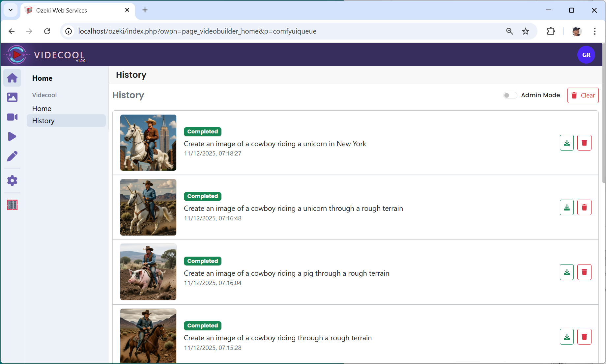Click the red grid icon in sidebar

click(x=12, y=205)
